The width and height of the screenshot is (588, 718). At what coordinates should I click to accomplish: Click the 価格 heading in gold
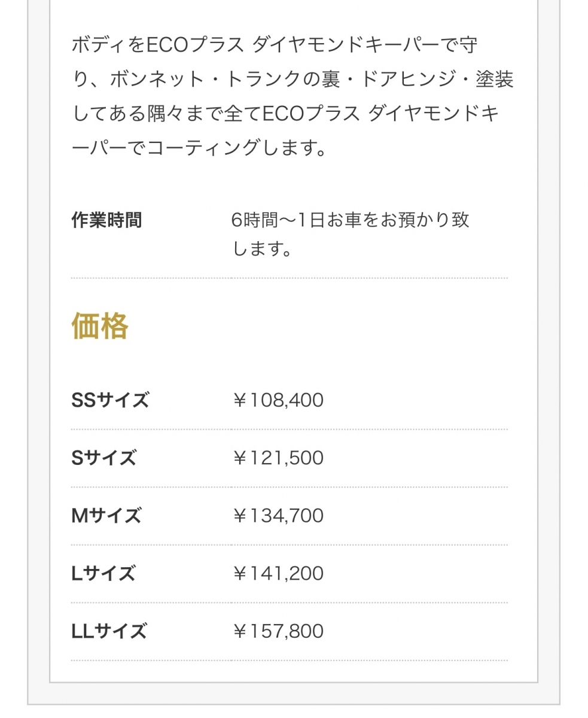click(100, 327)
